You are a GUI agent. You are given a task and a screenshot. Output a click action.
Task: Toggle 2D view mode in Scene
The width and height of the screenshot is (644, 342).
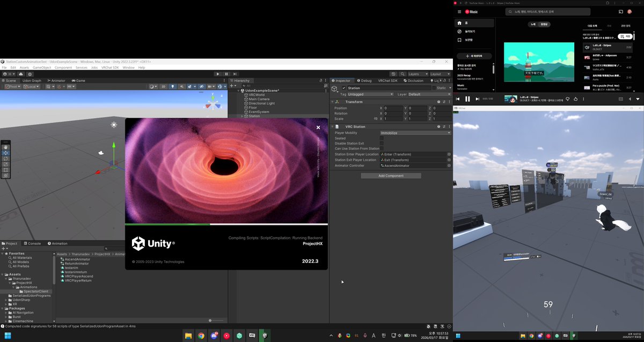tap(164, 86)
